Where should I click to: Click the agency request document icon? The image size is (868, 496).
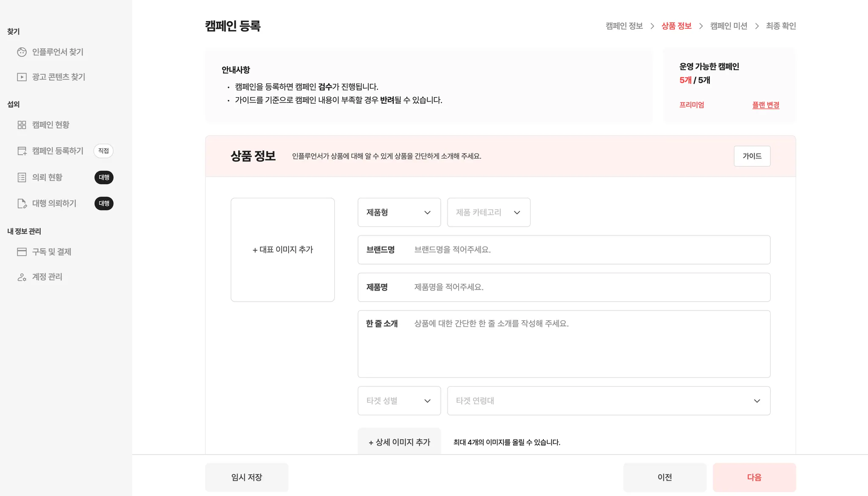tap(22, 203)
